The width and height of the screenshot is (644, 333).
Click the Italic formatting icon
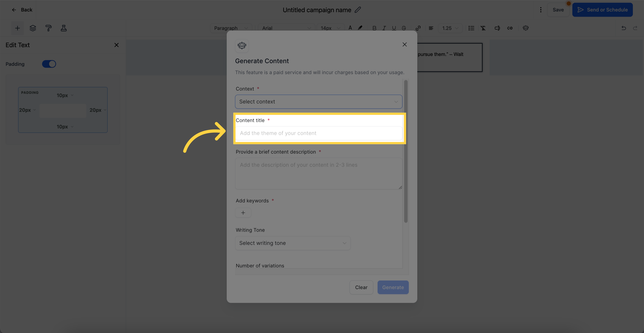pos(384,28)
